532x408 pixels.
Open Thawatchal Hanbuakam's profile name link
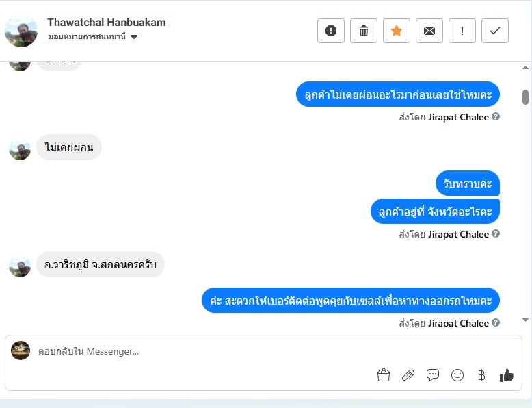[107, 23]
